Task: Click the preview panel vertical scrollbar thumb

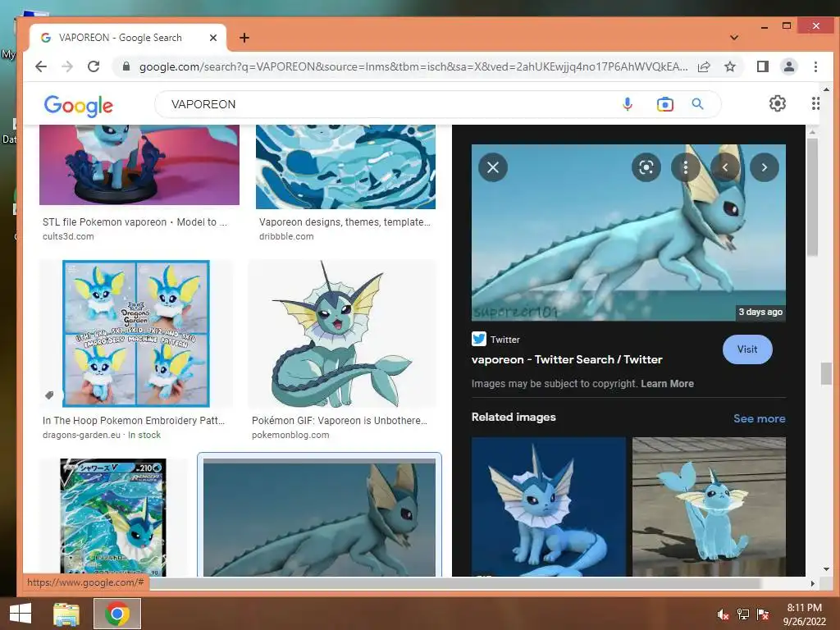Action: (812, 197)
